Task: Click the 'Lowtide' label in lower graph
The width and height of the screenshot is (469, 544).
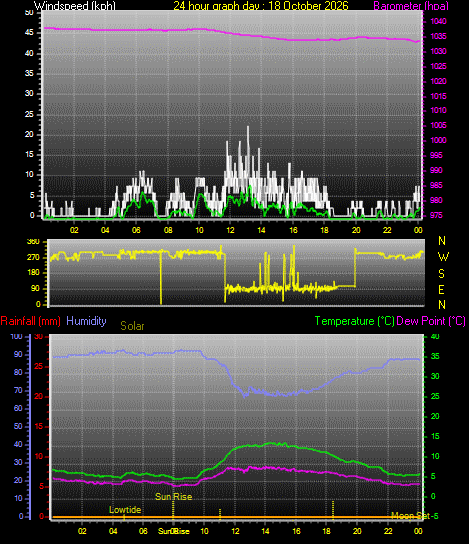Action: pyautogui.click(x=125, y=510)
